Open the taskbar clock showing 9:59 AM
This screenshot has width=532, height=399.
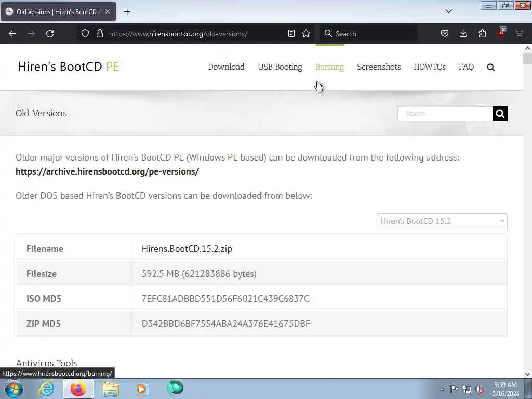(506, 389)
